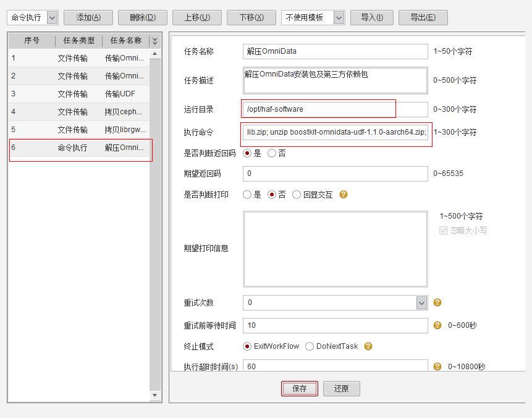
Task: Click 还原 restore button
Action: 341,388
